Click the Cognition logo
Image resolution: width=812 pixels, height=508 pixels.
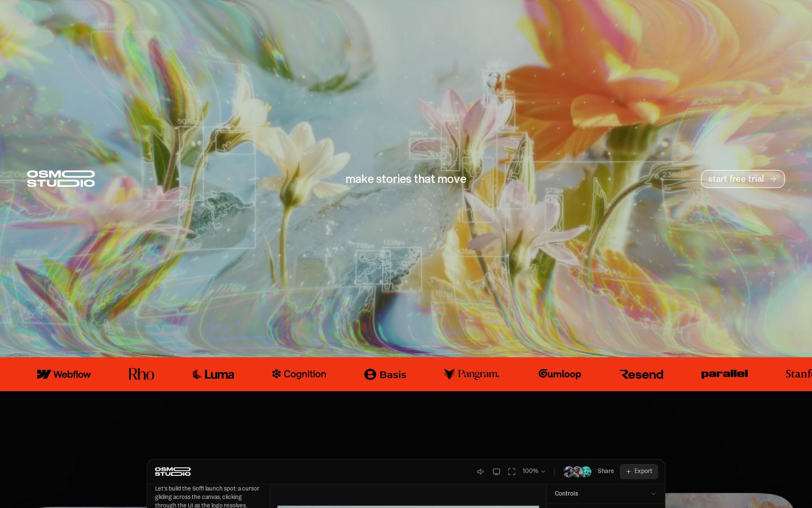[x=299, y=374]
